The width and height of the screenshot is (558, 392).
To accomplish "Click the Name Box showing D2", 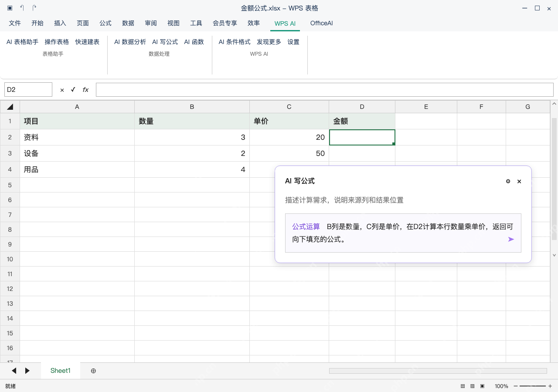I will point(28,90).
